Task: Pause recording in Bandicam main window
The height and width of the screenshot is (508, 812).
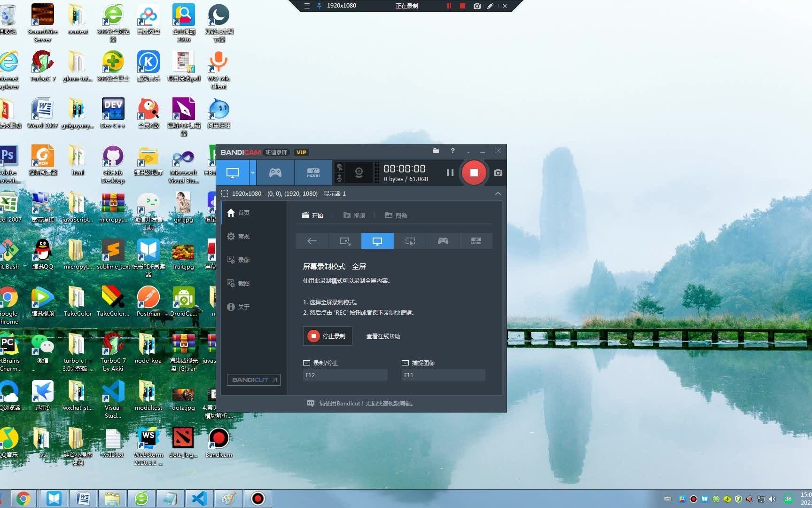Action: pos(450,173)
